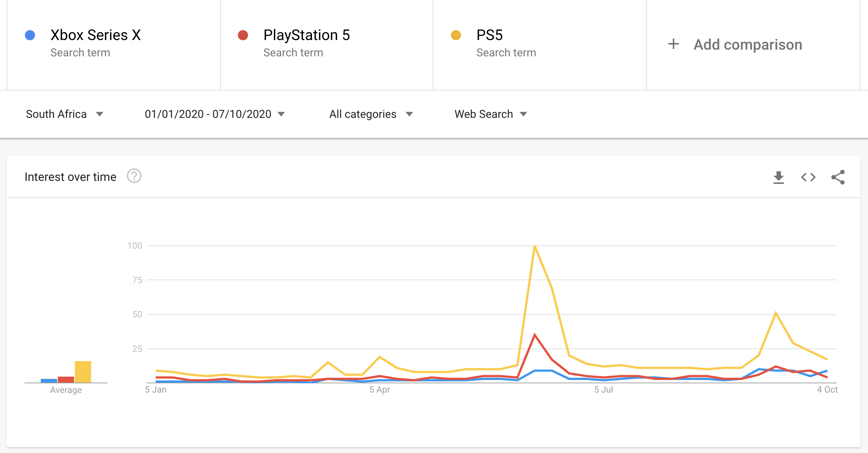
Task: Click the Add comparison button
Action: tap(748, 44)
